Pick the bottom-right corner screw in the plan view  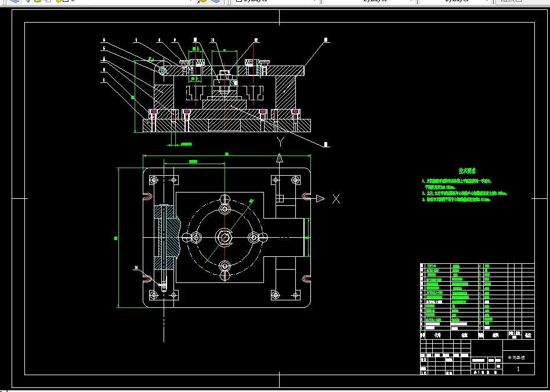[x=276, y=295]
